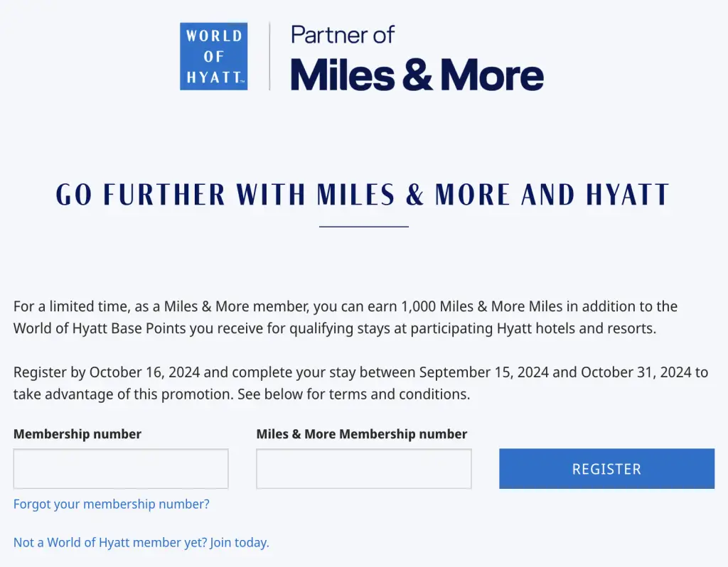The height and width of the screenshot is (567, 728).
Task: Follow the "Join today" World of Hyatt link
Action: (240, 543)
